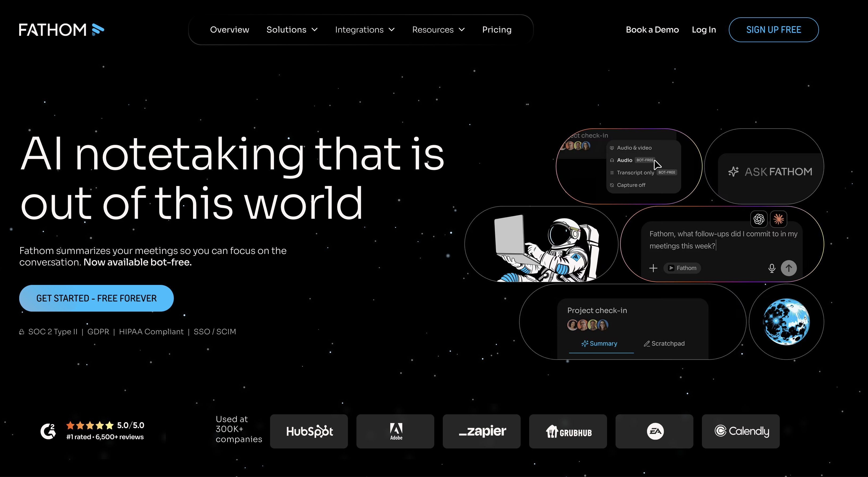Viewport: 868px width, 477px height.
Task: Click the Sign Up Free button
Action: 774,30
